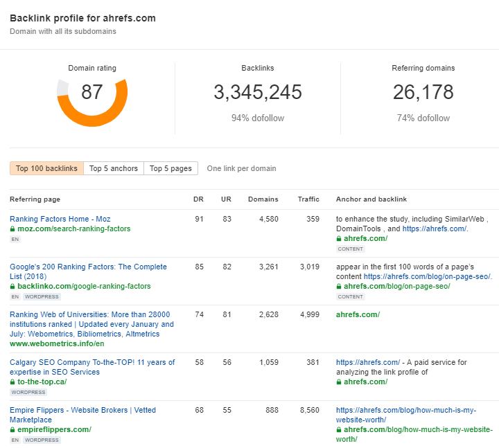Image resolution: width=499 pixels, height=448 pixels.
Task: Open empireflippers.com/ URL
Action: 55,429
